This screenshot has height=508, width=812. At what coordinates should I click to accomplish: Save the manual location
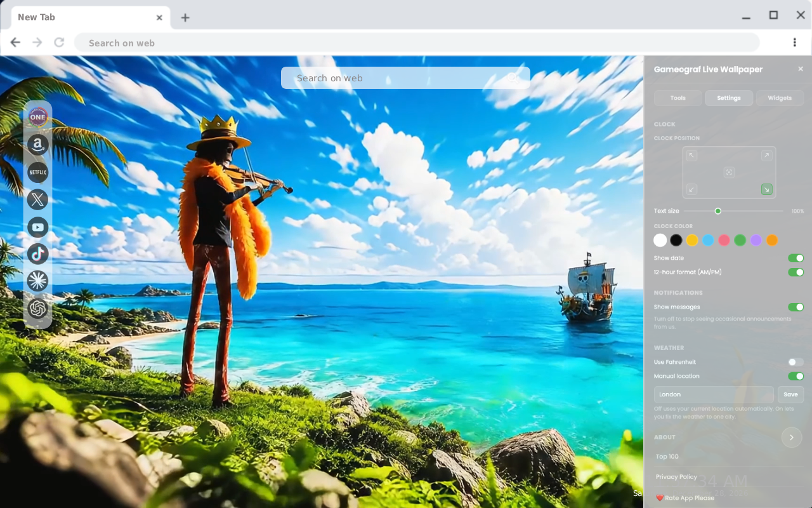[790, 394]
